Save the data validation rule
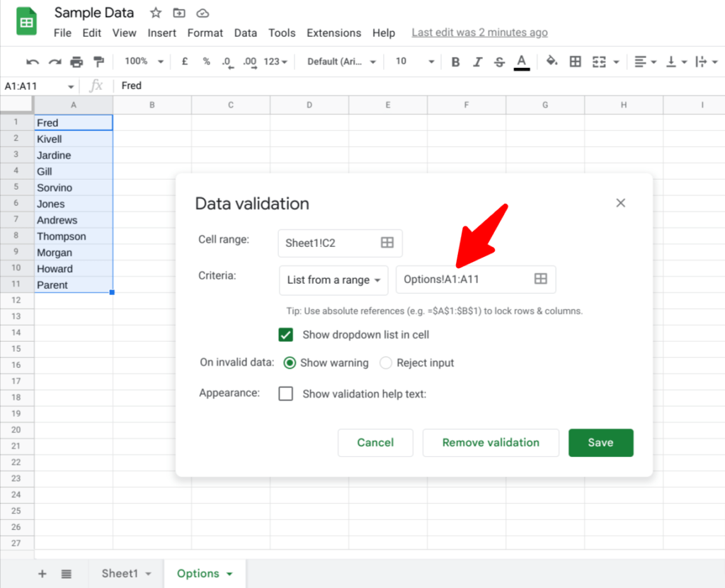 (600, 442)
